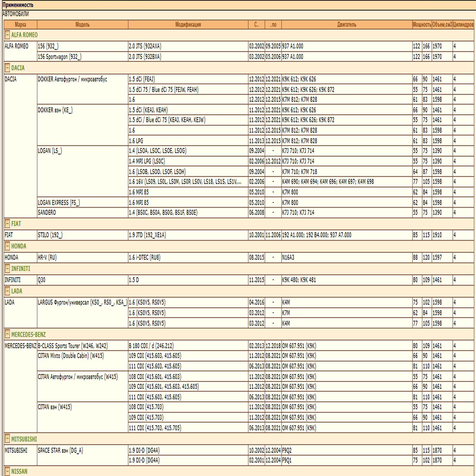Select the STILO (192_) model cell
This screenshot has height=476, width=476.
[50, 235]
